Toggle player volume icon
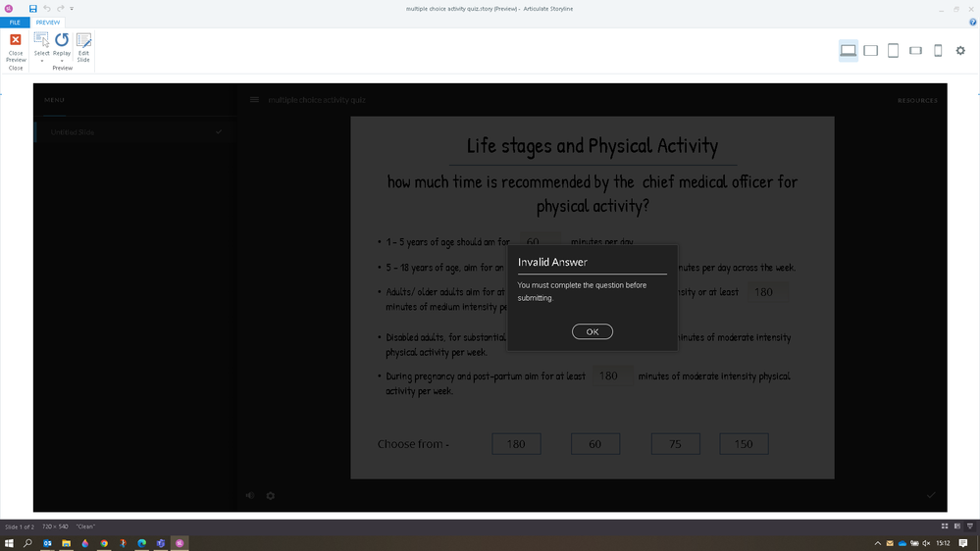The height and width of the screenshot is (551, 980). click(250, 495)
